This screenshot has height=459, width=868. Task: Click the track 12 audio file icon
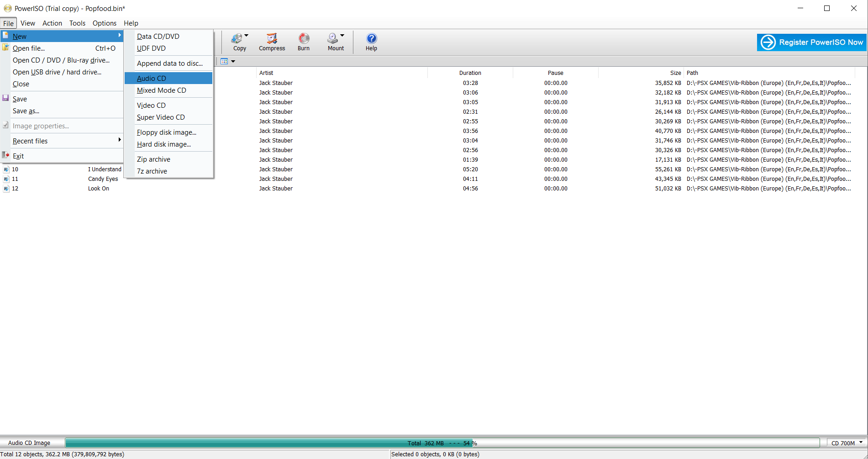[x=6, y=189]
